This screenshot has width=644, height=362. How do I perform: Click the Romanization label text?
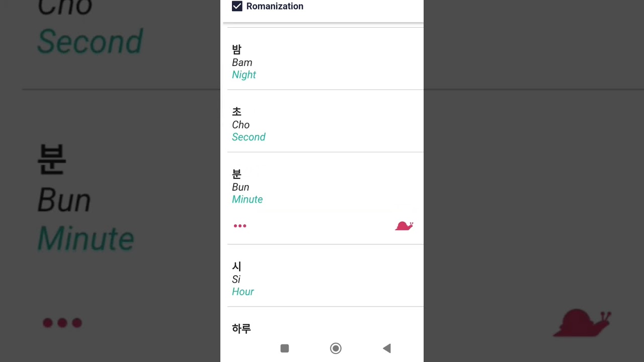[x=275, y=6]
